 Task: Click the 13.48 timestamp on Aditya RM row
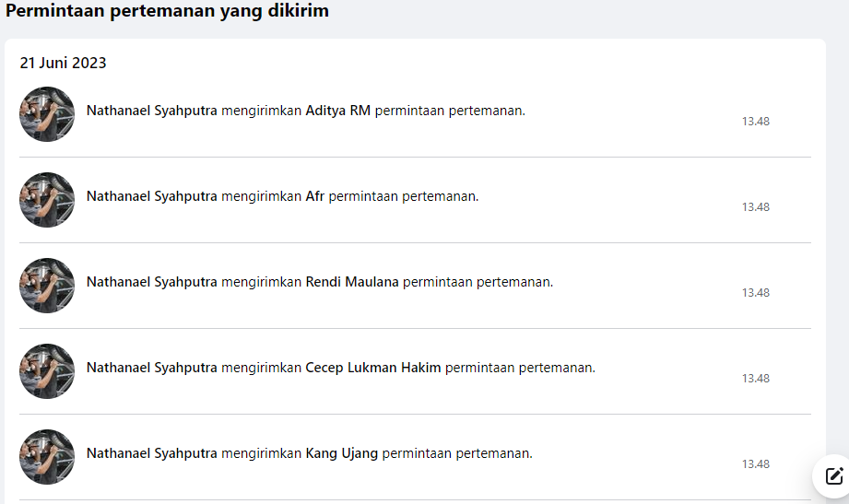pyautogui.click(x=756, y=122)
